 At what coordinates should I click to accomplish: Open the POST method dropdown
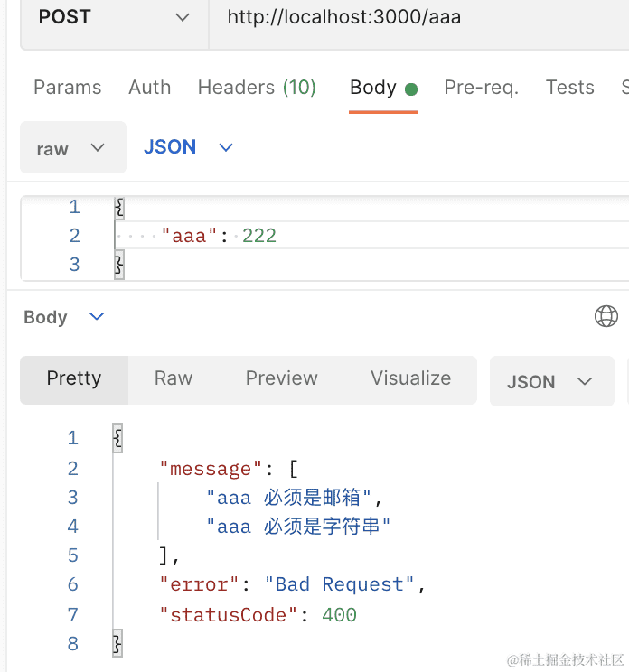[x=114, y=17]
